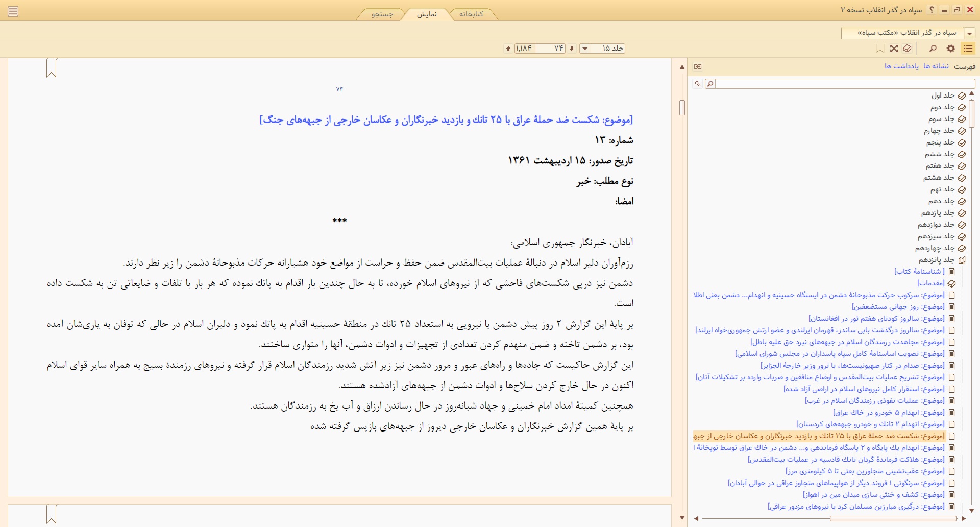Open the book title tab dropdown arrow
980x527 pixels.
tap(969, 33)
